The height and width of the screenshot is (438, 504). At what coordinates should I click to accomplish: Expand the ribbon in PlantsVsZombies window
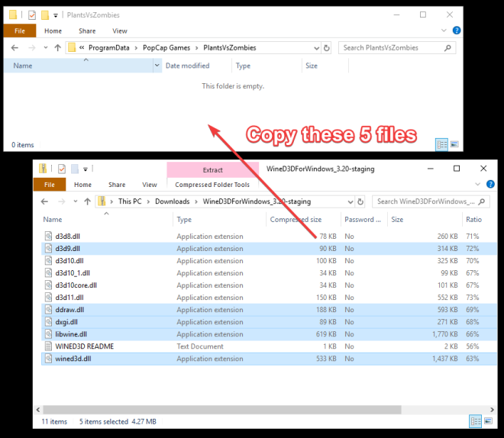pos(444,31)
